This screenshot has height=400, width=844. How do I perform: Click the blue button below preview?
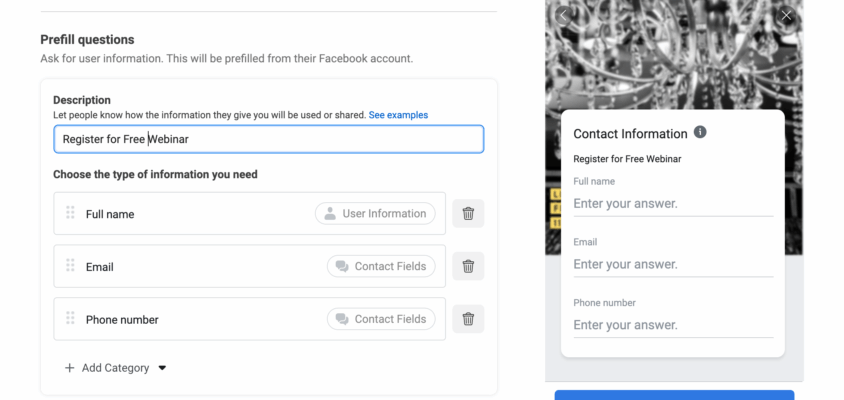click(674, 395)
